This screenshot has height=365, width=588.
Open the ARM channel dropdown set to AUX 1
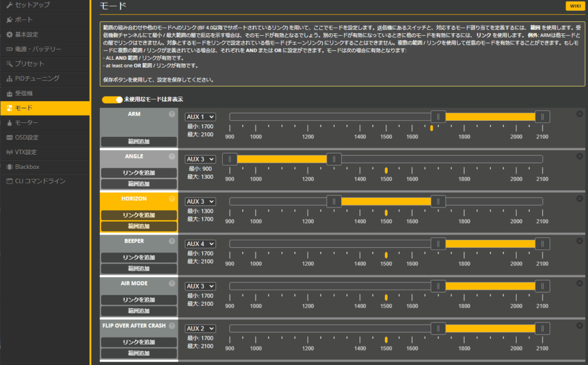coord(200,117)
